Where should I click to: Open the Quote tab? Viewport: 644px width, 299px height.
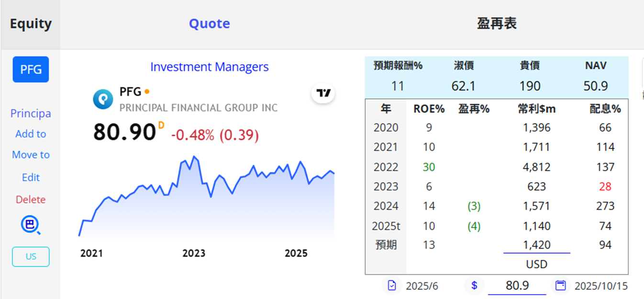click(x=209, y=24)
